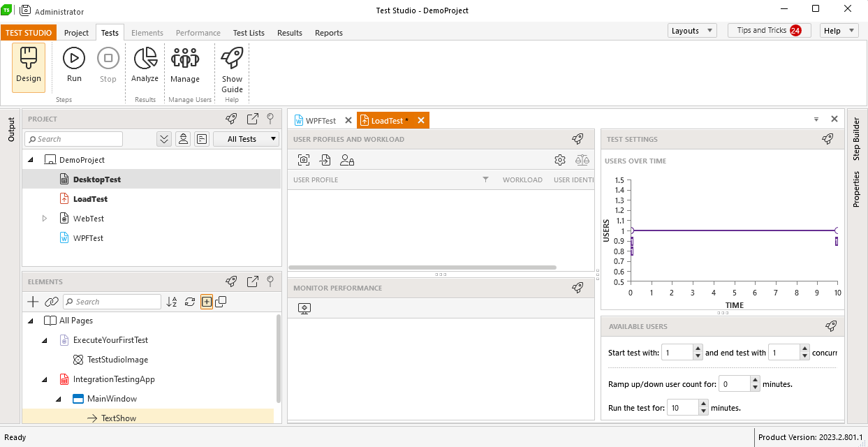Open the Results ribbon tab

pyautogui.click(x=290, y=33)
